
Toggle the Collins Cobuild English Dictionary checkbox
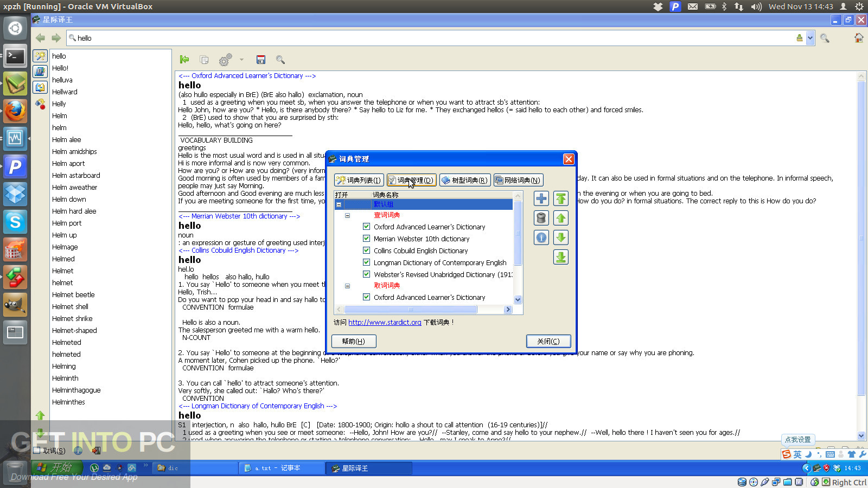point(366,251)
